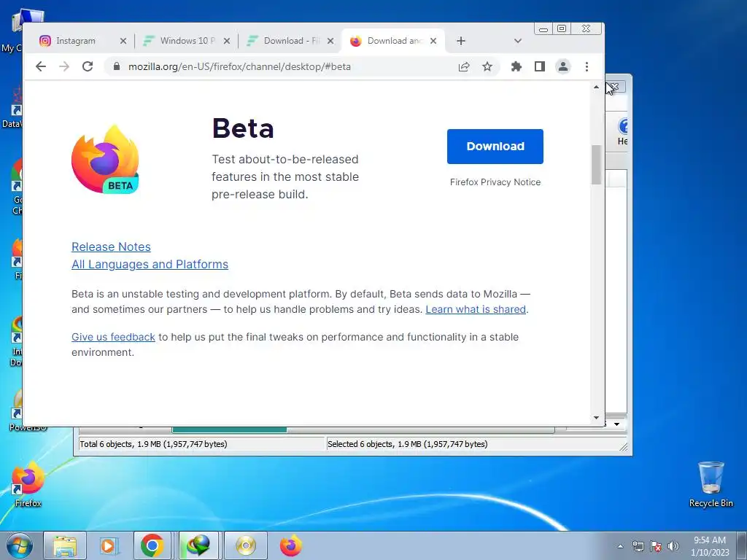The image size is (747, 560).
Task: Open Windows Explorer from taskbar
Action: (x=65, y=545)
